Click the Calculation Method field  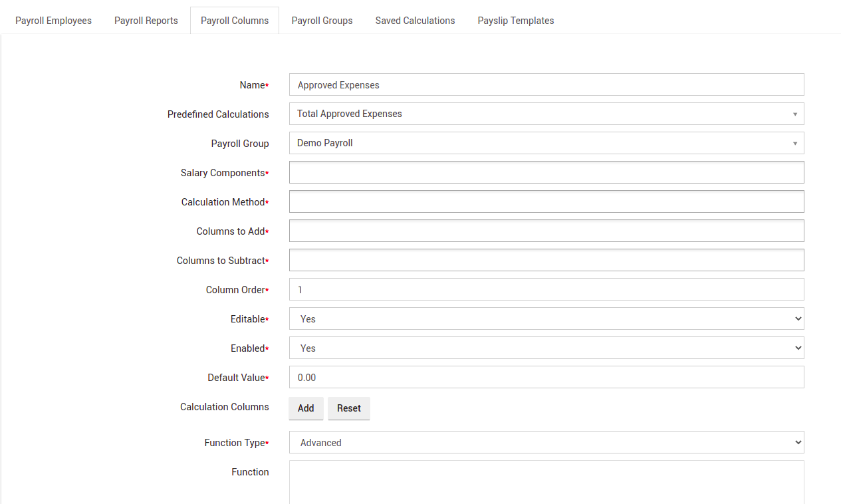pyautogui.click(x=546, y=201)
